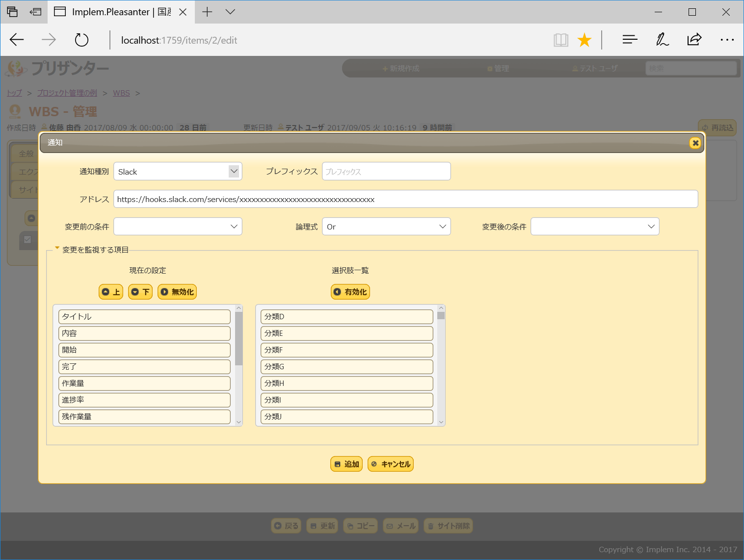
Task: Click the set tabs aside icon
Action: coord(35,12)
